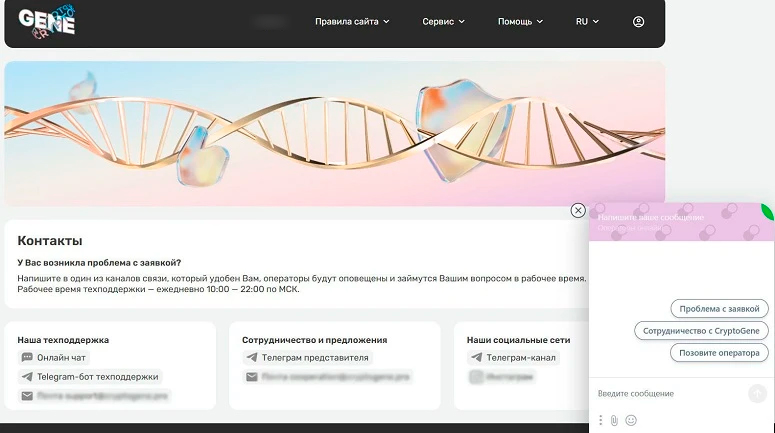
Task: Choose the Проблема с заявкой quick reply
Action: [x=719, y=309]
